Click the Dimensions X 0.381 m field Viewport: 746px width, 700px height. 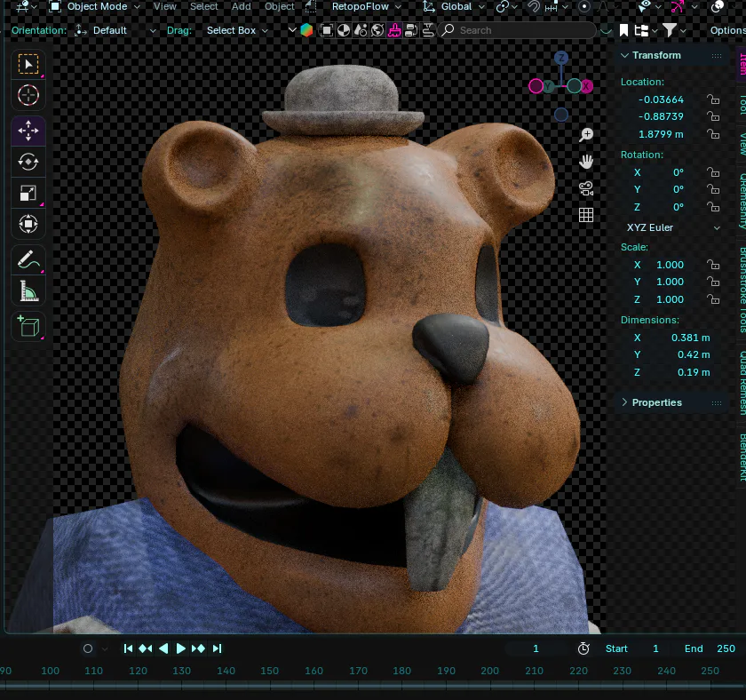[673, 338]
